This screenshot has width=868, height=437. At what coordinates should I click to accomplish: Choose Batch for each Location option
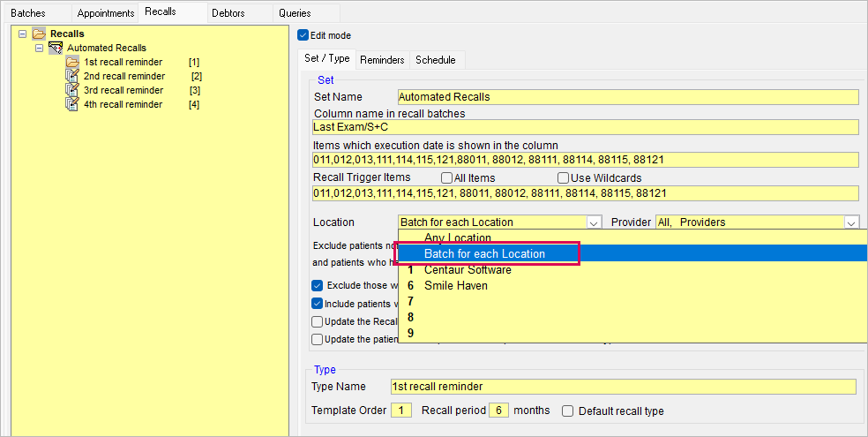point(632,253)
